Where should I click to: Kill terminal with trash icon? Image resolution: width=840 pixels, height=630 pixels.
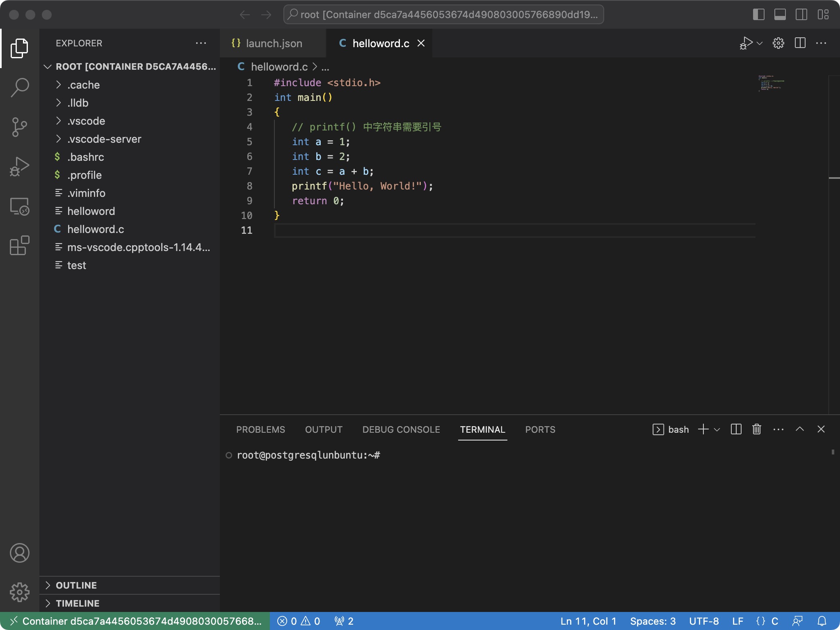(x=757, y=429)
